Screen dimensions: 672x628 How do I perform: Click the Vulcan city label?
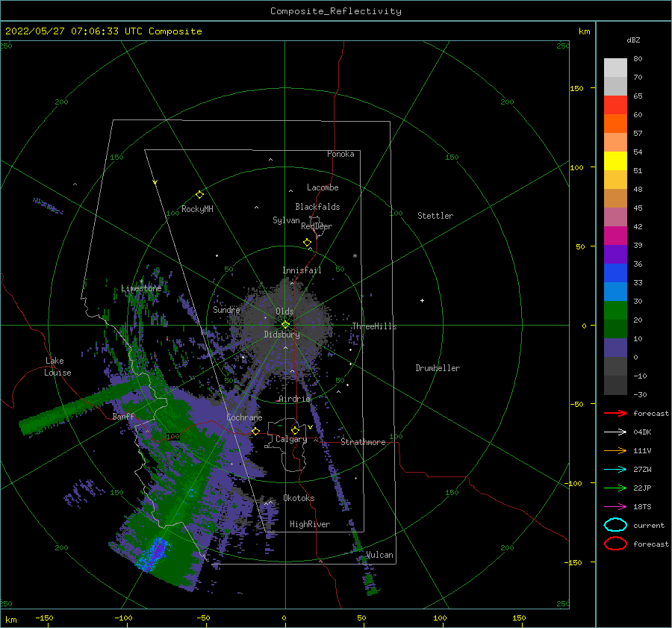(379, 555)
